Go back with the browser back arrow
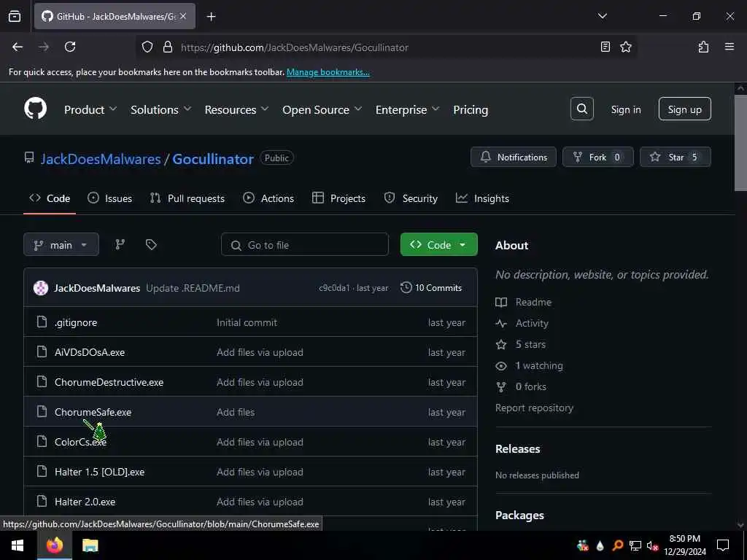The width and height of the screenshot is (747, 560). [18, 47]
